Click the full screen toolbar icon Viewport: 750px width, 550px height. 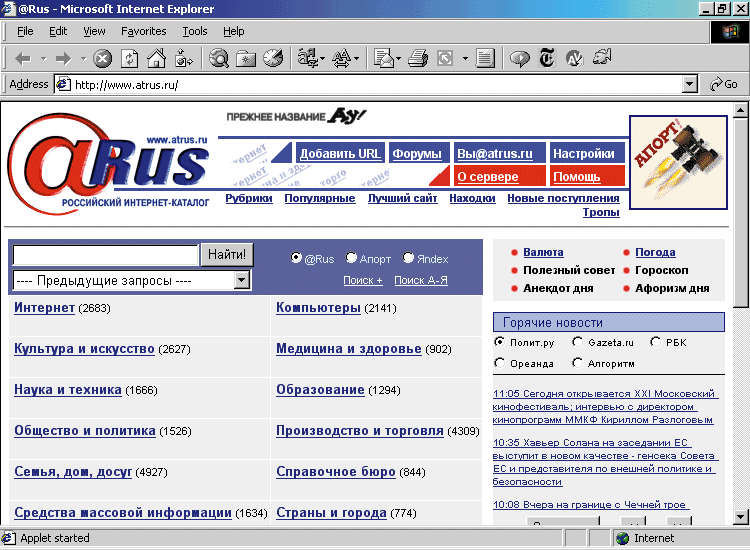point(445,59)
